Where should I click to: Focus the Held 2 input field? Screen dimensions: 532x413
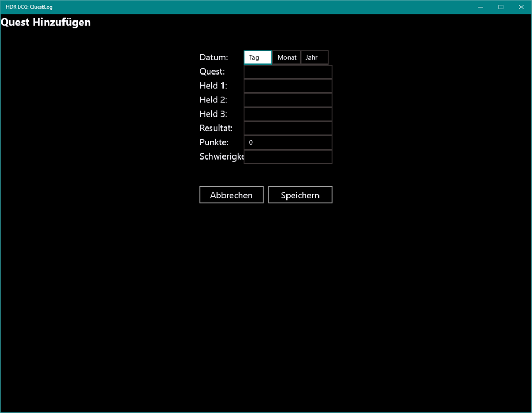pyautogui.click(x=288, y=99)
